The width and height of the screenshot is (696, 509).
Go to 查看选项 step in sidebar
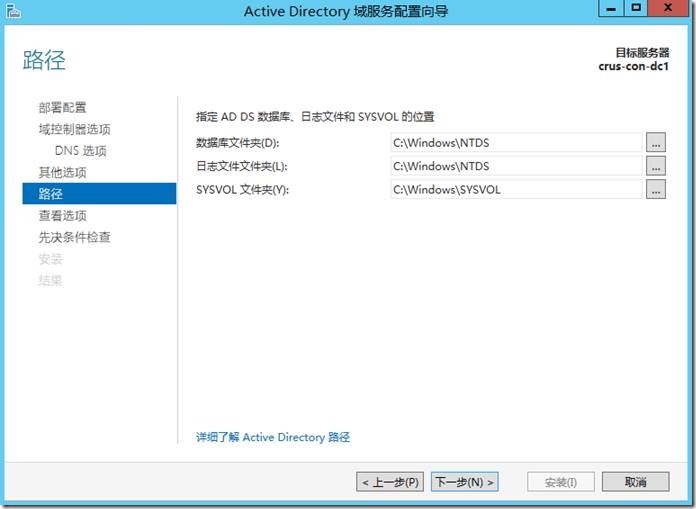click(x=62, y=216)
